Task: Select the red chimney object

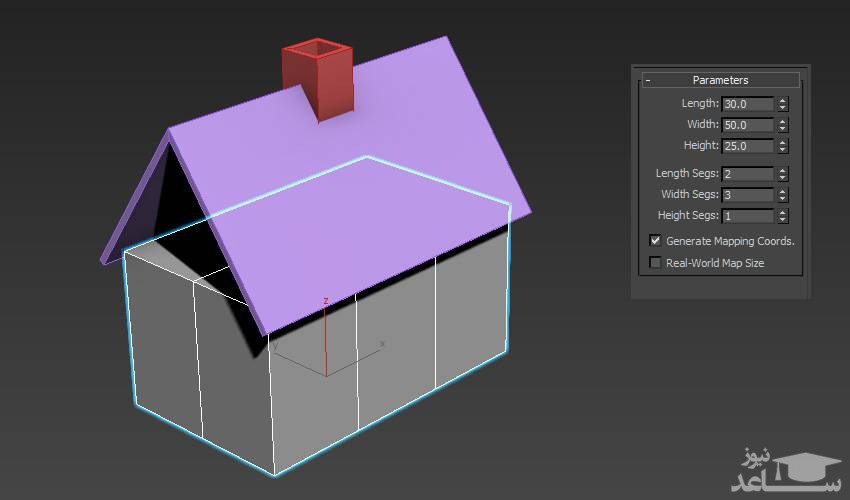Action: [x=320, y=85]
